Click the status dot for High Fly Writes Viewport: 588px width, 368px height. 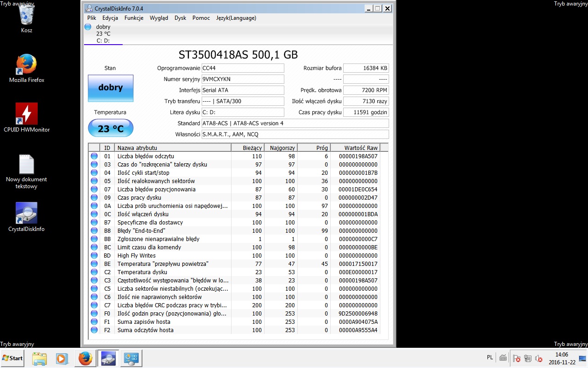coord(94,256)
